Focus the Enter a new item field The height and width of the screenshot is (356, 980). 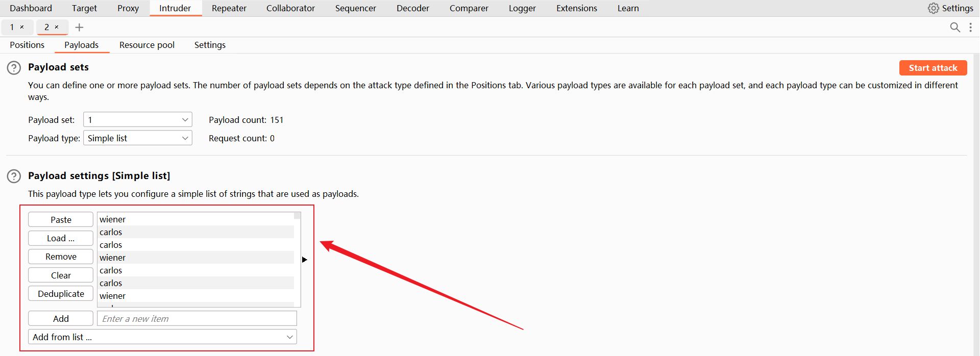(197, 319)
